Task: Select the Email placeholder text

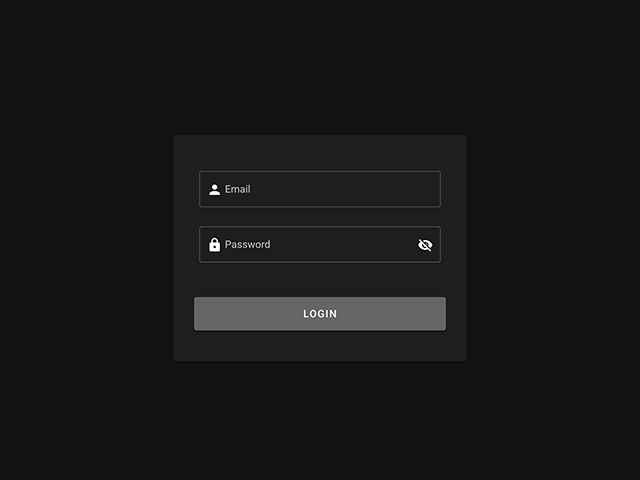Action: [x=238, y=189]
